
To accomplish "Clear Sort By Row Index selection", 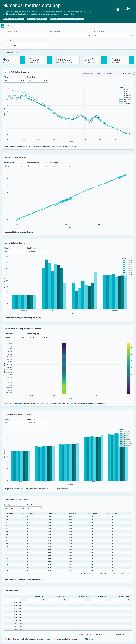I will tap(21, 508).
